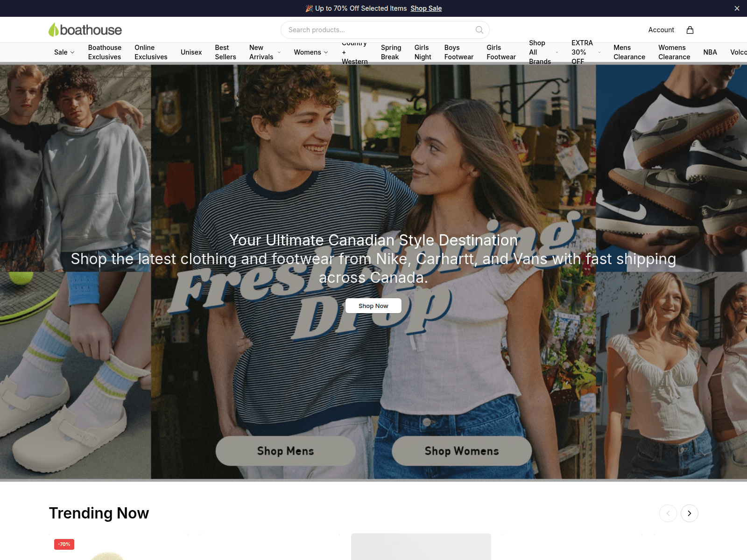
Task: Go to next Trending Now items
Action: [x=689, y=513]
